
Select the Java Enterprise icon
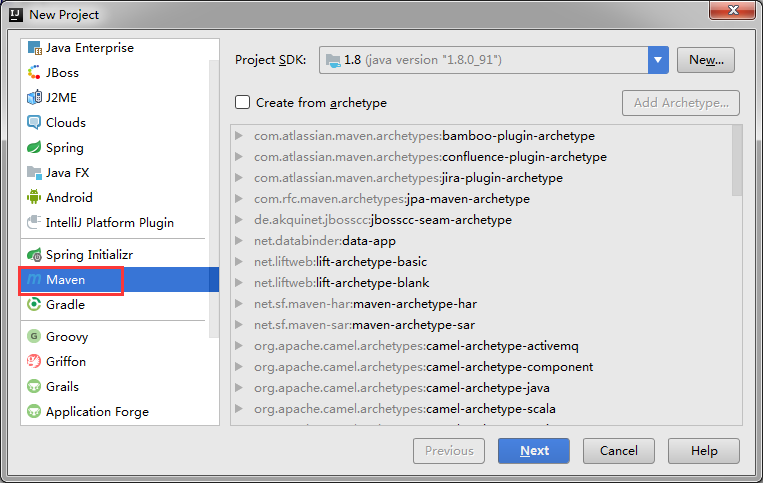pyautogui.click(x=34, y=48)
